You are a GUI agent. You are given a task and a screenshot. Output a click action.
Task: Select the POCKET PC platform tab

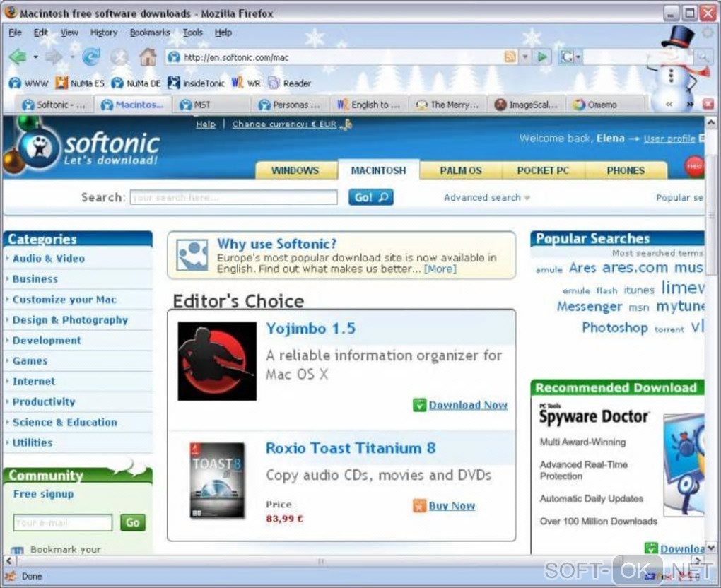[543, 170]
